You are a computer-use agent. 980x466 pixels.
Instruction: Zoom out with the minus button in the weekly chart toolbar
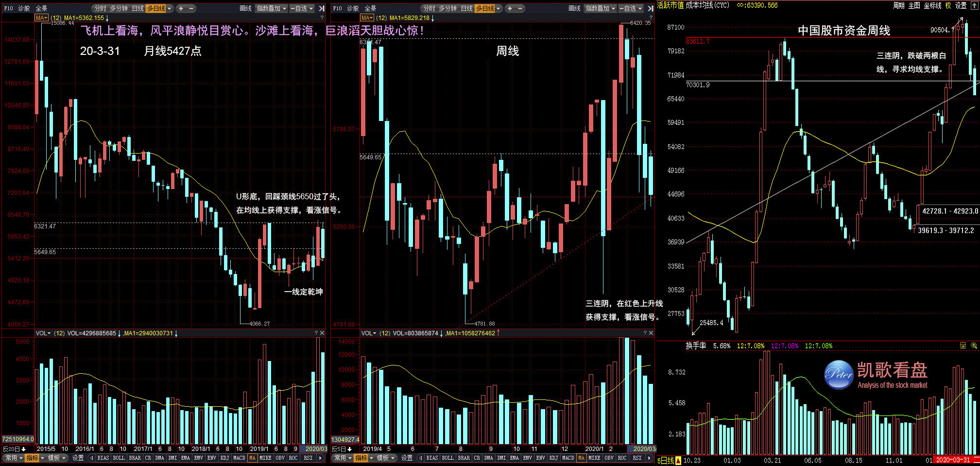pos(520,8)
